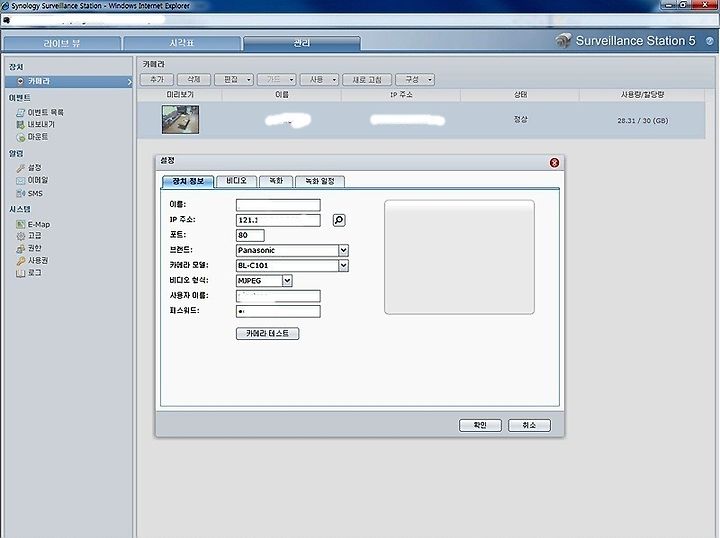
Task: Click the Internet Explorer icon in title bar
Action: 5,6
